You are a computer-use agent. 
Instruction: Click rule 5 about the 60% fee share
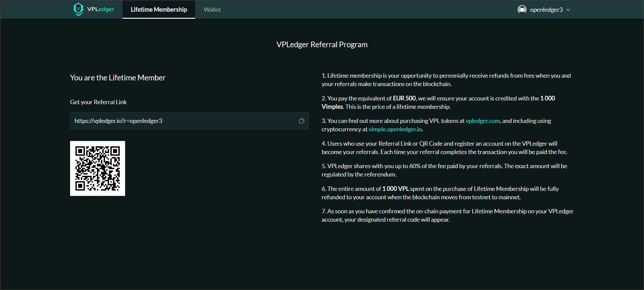click(x=444, y=170)
